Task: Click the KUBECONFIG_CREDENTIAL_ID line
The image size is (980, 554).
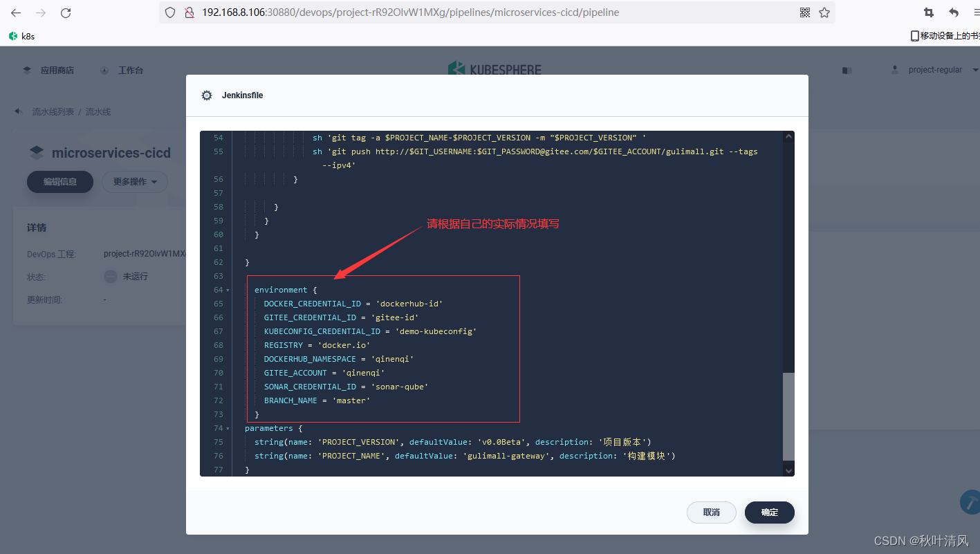Action: coord(370,331)
